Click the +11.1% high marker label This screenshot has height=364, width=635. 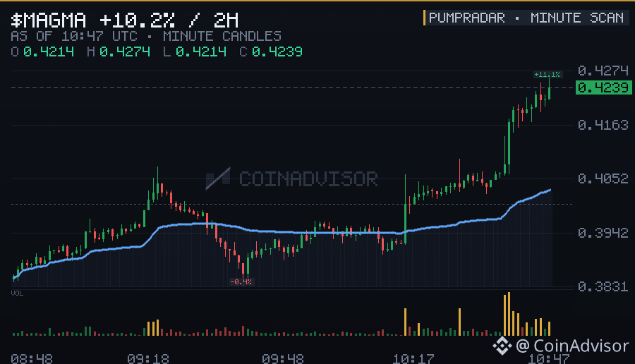[547, 75]
